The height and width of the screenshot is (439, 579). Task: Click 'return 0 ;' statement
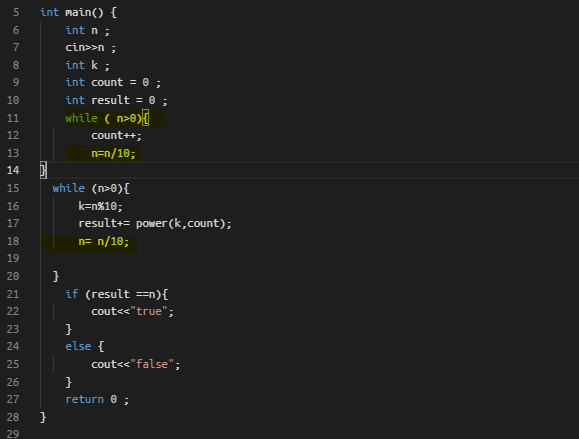pyautogui.click(x=97, y=399)
